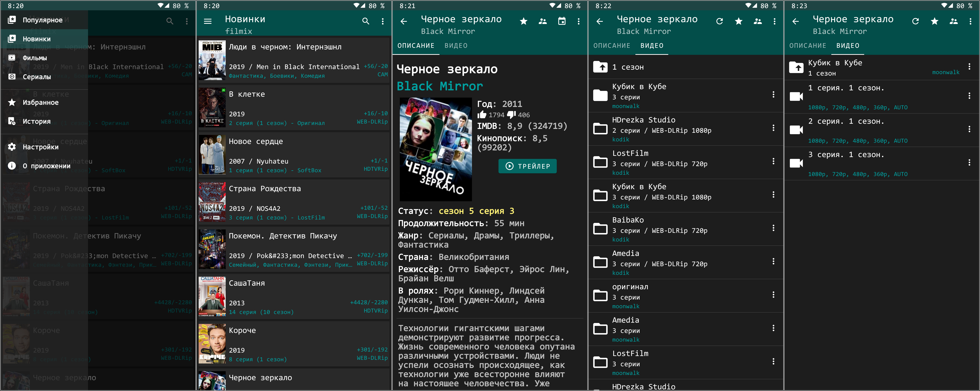Tap the status text 'сезон 5 серия 3'
This screenshot has height=391, width=980.
(x=476, y=211)
